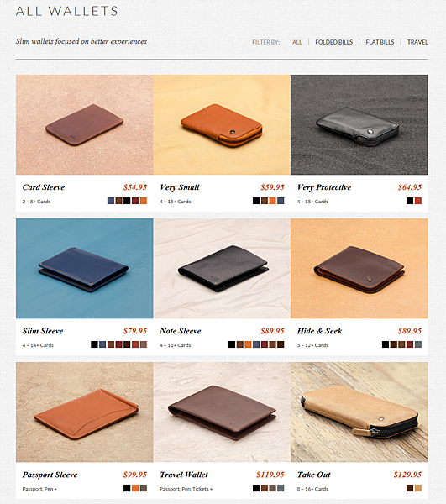
Task: Open the Slim Sleeve product photo
Action: click(x=85, y=269)
